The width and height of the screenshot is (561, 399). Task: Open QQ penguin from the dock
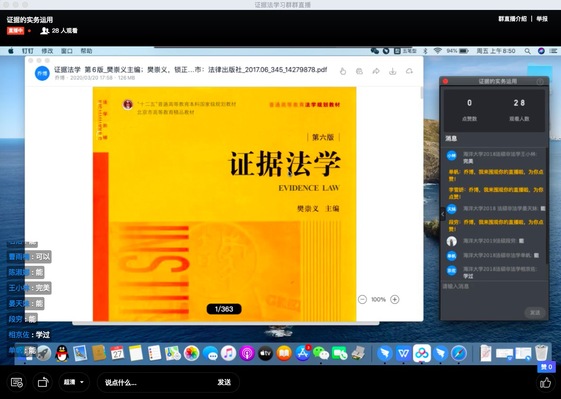coord(62,353)
